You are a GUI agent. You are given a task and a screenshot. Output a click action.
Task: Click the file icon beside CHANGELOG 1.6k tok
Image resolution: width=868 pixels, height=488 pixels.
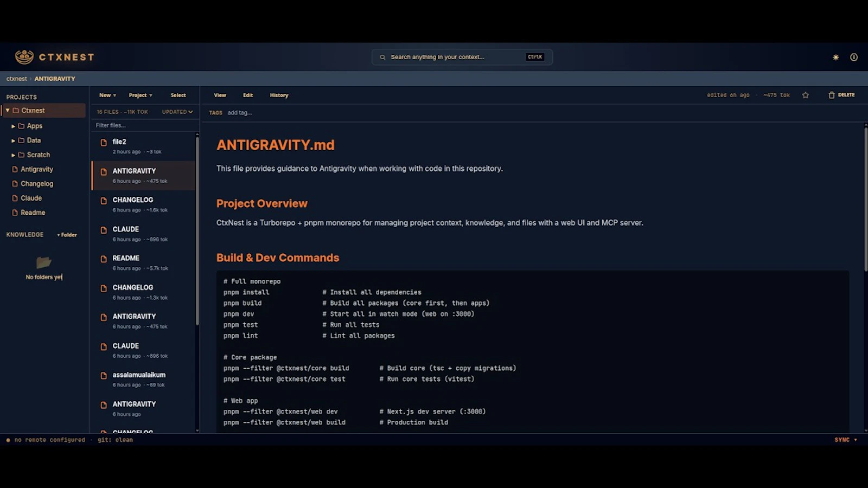click(x=104, y=201)
